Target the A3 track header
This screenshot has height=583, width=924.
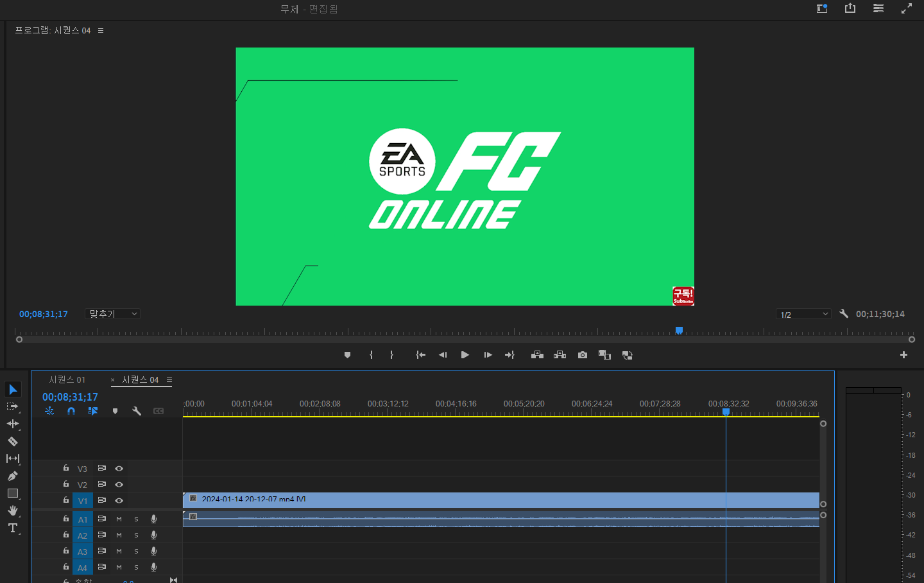[83, 552]
